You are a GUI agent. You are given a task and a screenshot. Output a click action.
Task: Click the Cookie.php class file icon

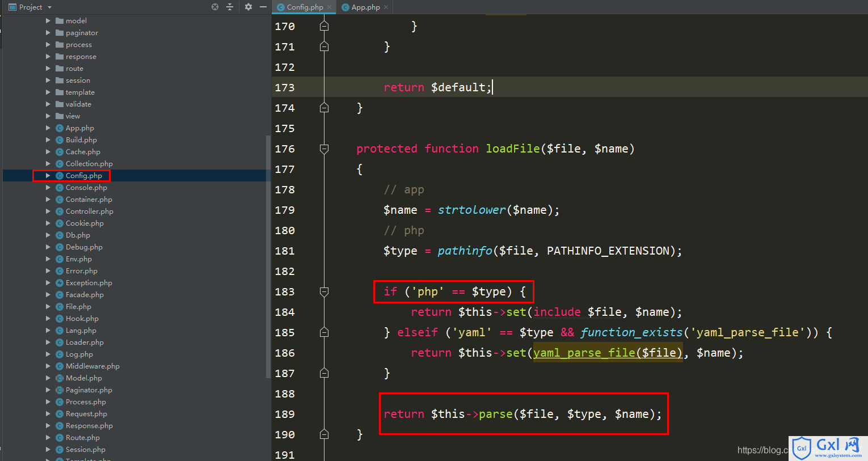(x=60, y=223)
